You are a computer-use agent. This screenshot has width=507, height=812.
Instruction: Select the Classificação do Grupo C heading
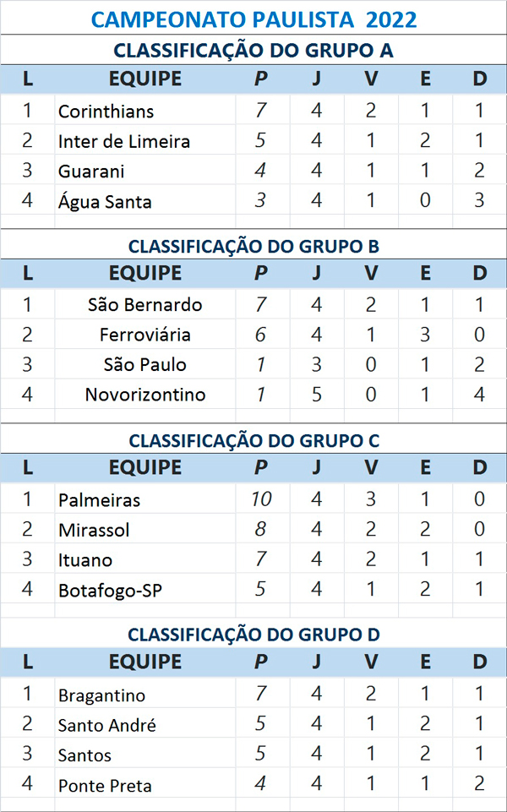pos(253,440)
